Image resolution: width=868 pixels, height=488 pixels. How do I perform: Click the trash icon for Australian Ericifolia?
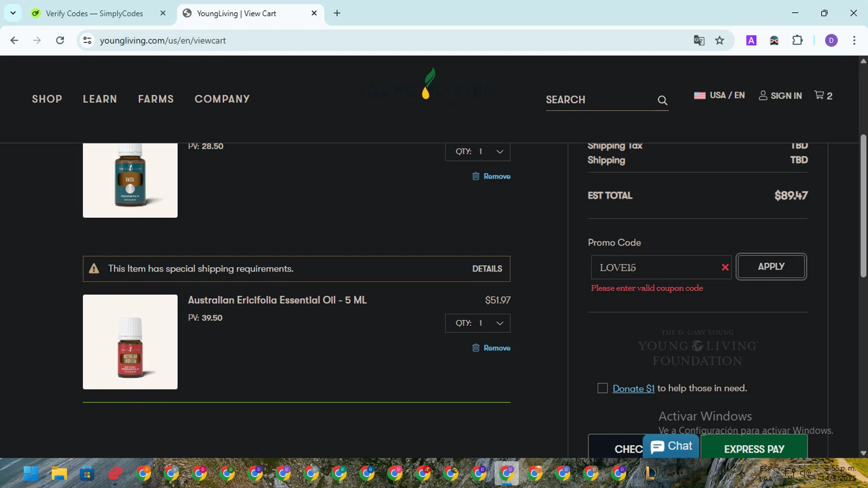[476, 348]
